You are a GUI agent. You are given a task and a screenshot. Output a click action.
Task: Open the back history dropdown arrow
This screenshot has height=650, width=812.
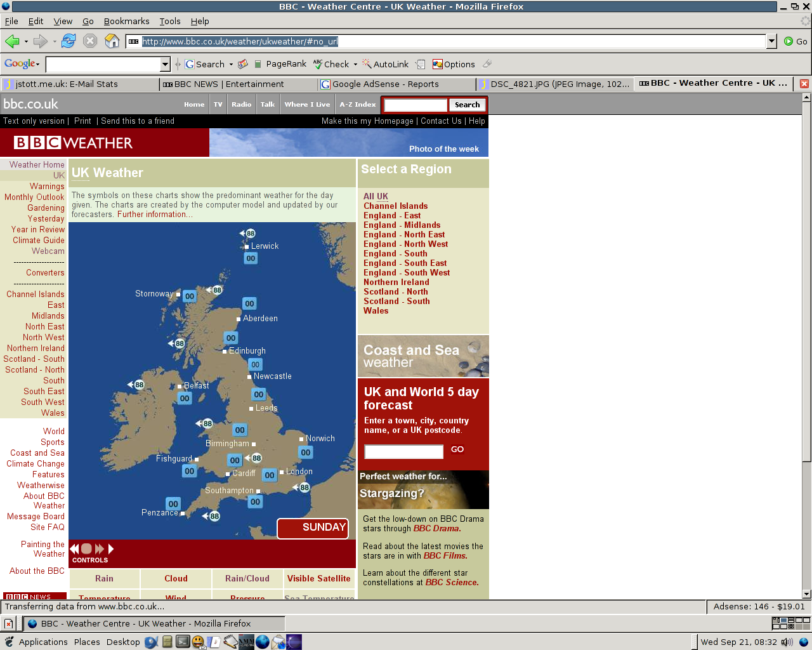click(x=26, y=42)
